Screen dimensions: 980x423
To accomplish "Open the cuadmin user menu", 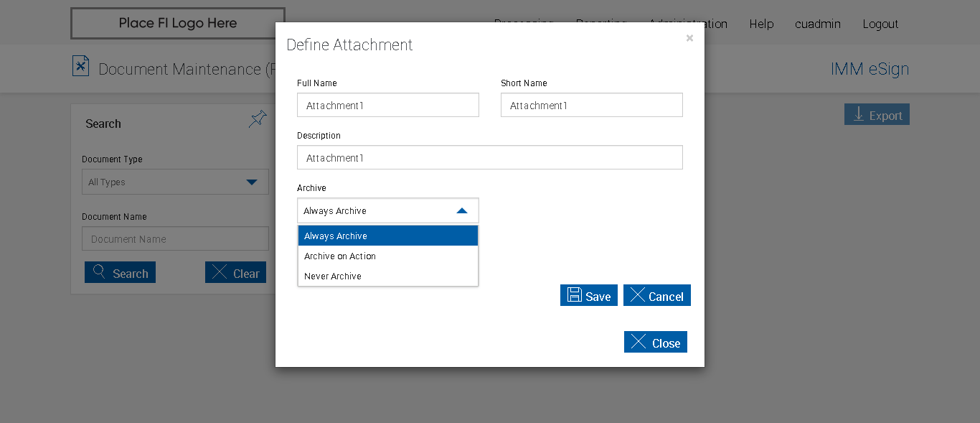I will coord(818,24).
